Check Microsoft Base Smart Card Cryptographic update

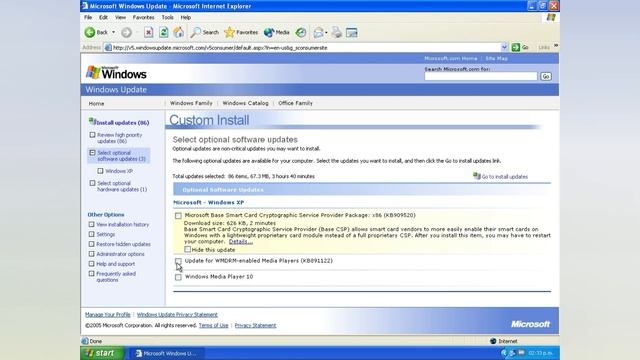(178, 216)
